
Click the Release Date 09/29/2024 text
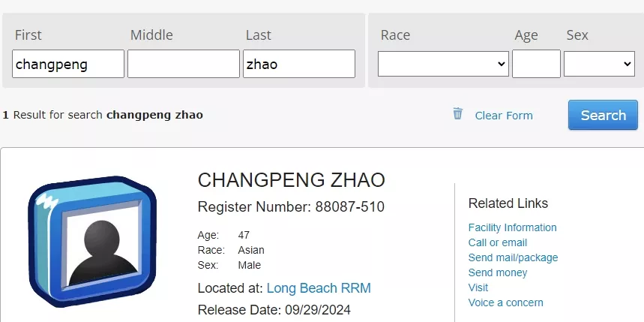coord(274,309)
